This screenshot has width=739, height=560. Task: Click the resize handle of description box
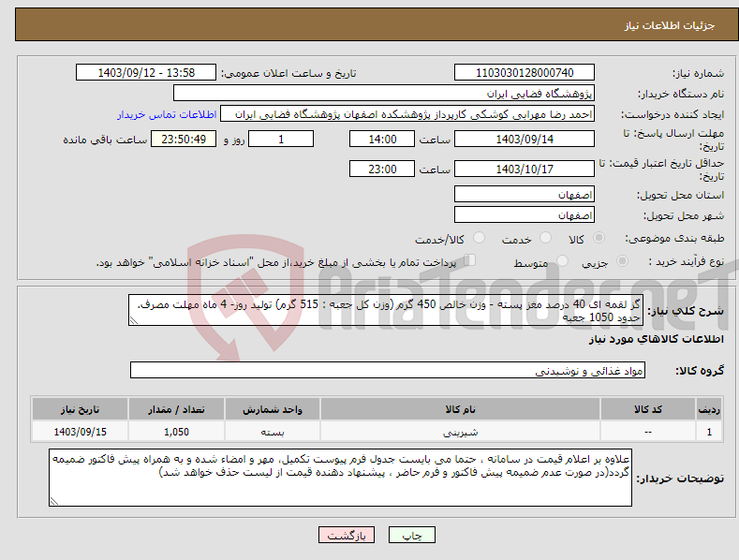point(134,320)
